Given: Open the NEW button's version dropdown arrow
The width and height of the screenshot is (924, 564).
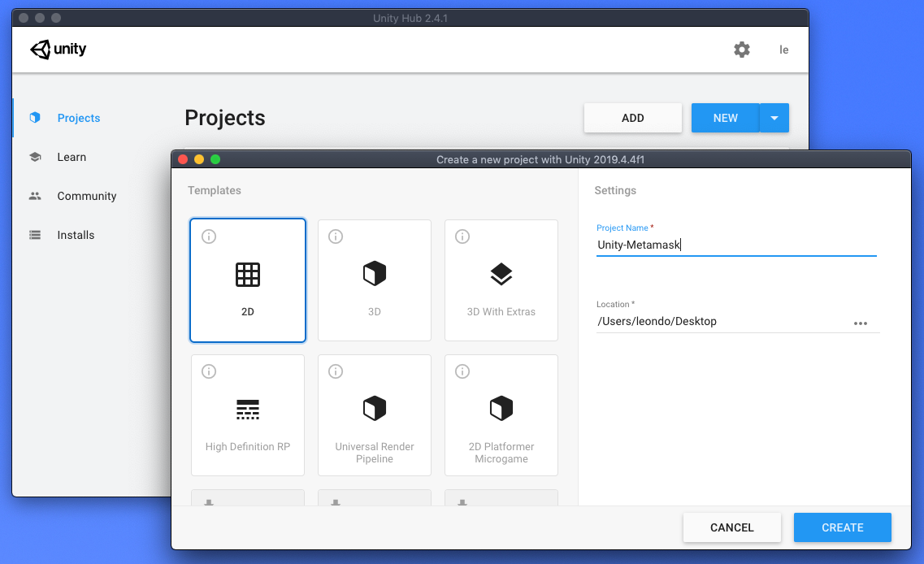Looking at the screenshot, I should tap(774, 118).
